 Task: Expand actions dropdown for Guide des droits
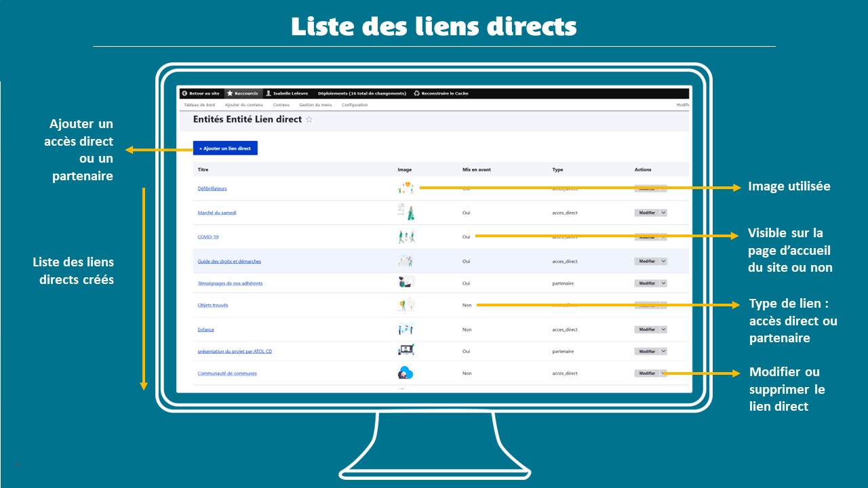click(663, 262)
